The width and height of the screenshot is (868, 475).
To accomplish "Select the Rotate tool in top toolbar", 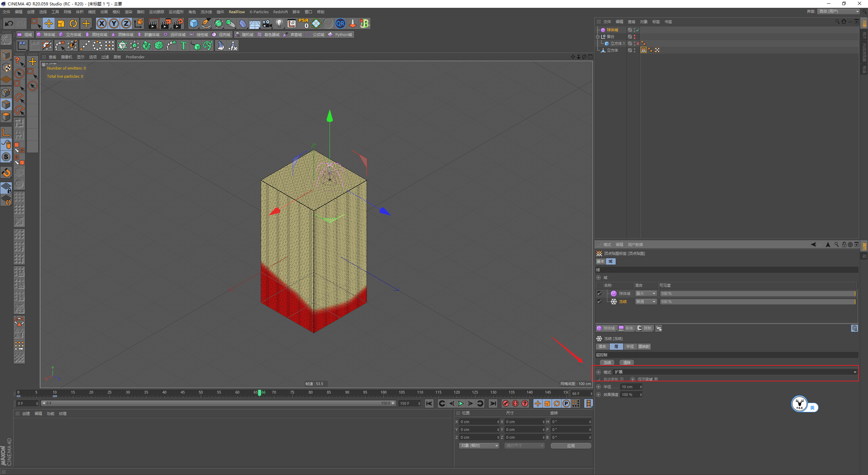I will (x=73, y=23).
